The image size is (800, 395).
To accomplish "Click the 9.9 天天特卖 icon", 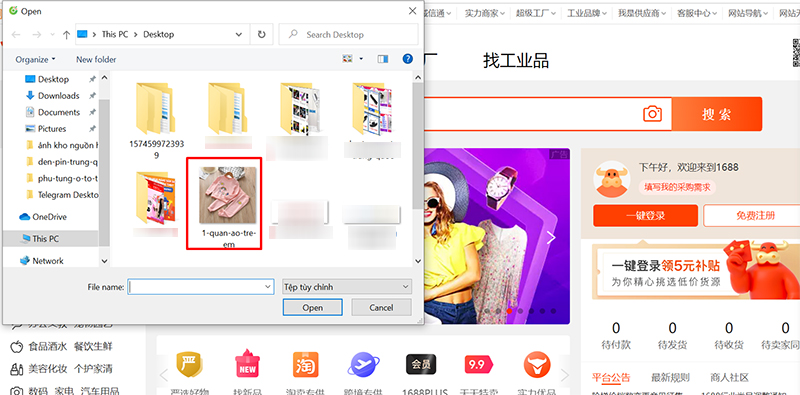I will 479,364.
